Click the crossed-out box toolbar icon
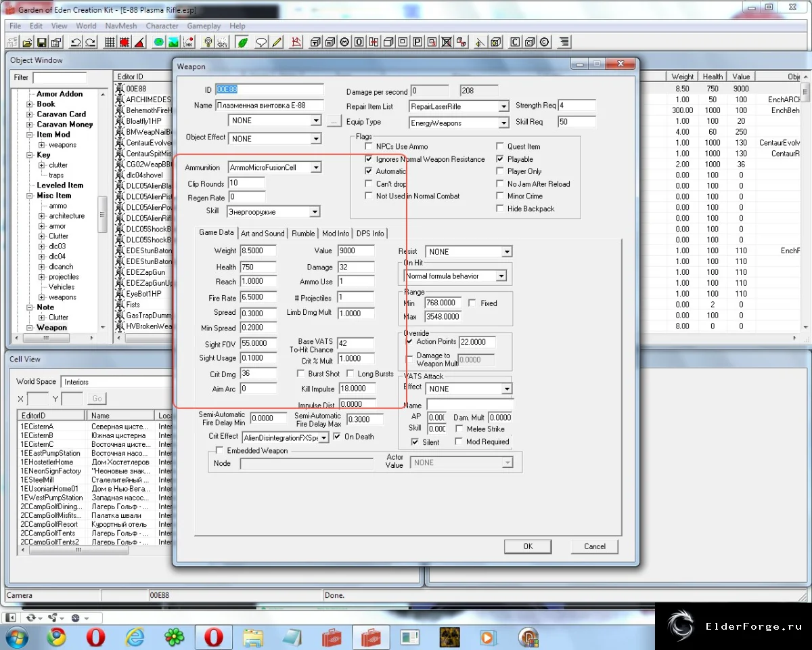This screenshot has width=812, height=650. click(447, 42)
